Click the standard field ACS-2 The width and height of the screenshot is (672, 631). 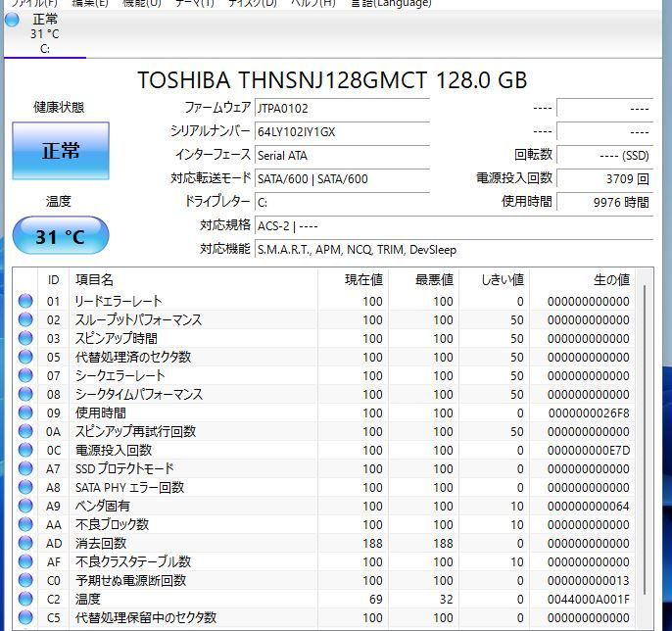[x=454, y=226]
